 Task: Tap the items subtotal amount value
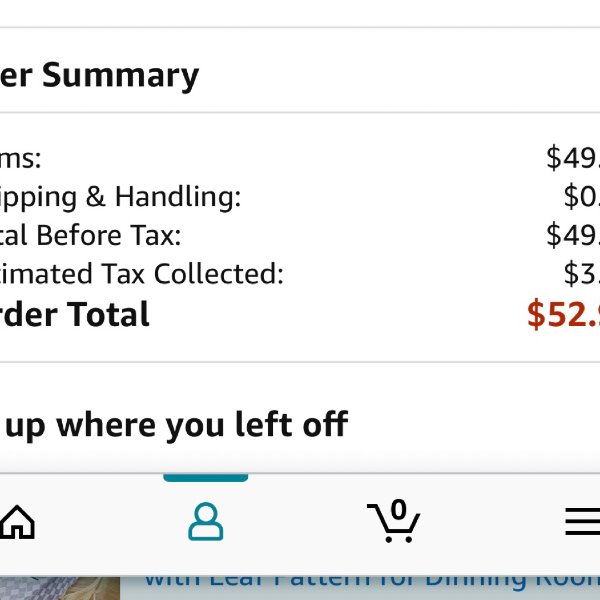pos(573,157)
